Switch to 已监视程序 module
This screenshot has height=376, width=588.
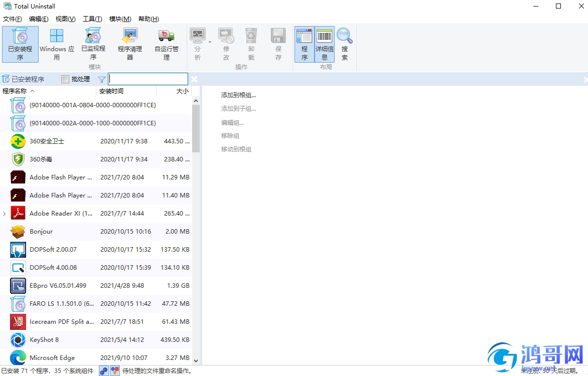tap(93, 44)
